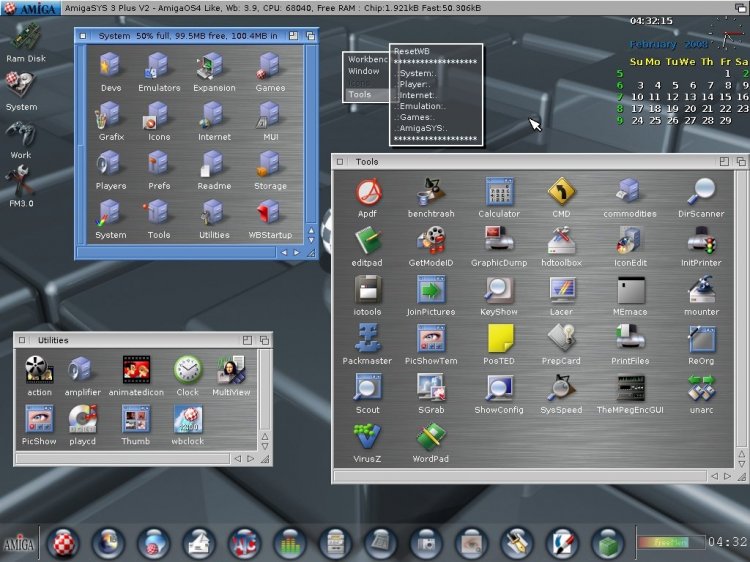Click the Lacer monitor icon
750x562 pixels.
pos(561,290)
